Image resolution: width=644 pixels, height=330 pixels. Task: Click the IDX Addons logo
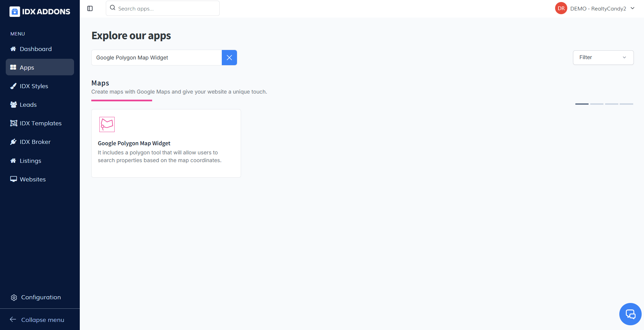point(40,11)
